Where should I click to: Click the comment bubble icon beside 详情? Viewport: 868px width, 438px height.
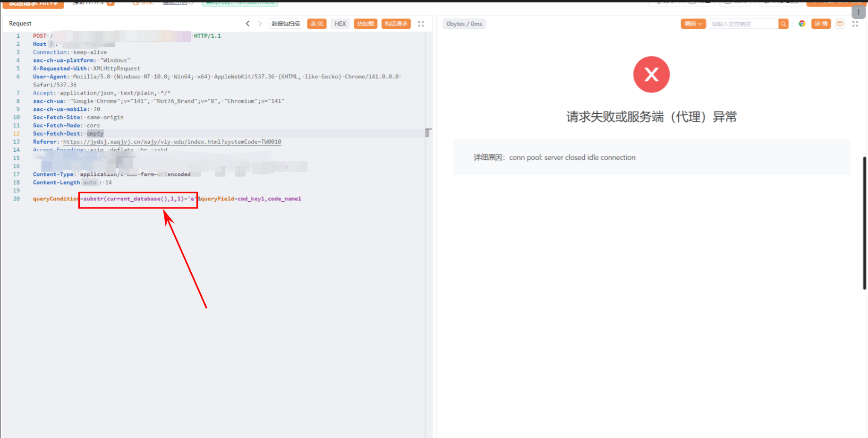click(x=840, y=24)
